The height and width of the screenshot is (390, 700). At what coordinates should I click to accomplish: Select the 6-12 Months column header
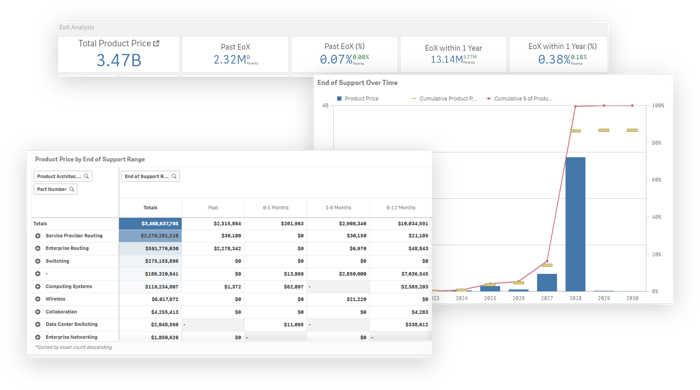(401, 207)
